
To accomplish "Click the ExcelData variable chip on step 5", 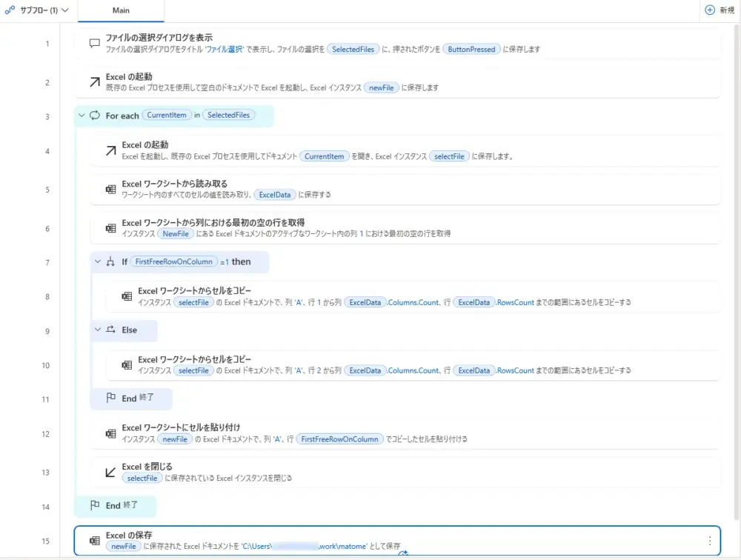I will tap(276, 195).
